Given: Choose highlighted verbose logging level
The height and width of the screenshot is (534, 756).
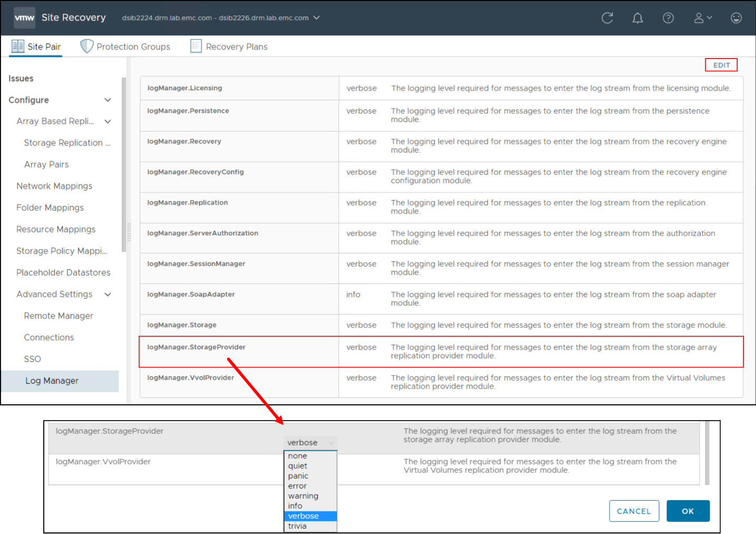Looking at the screenshot, I should pyautogui.click(x=310, y=516).
